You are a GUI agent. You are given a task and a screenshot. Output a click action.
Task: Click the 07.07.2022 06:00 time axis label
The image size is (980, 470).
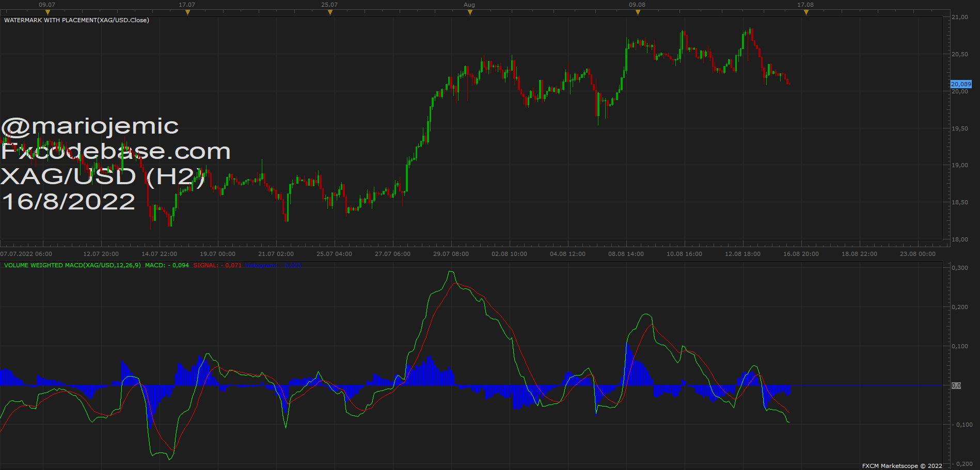(x=26, y=254)
